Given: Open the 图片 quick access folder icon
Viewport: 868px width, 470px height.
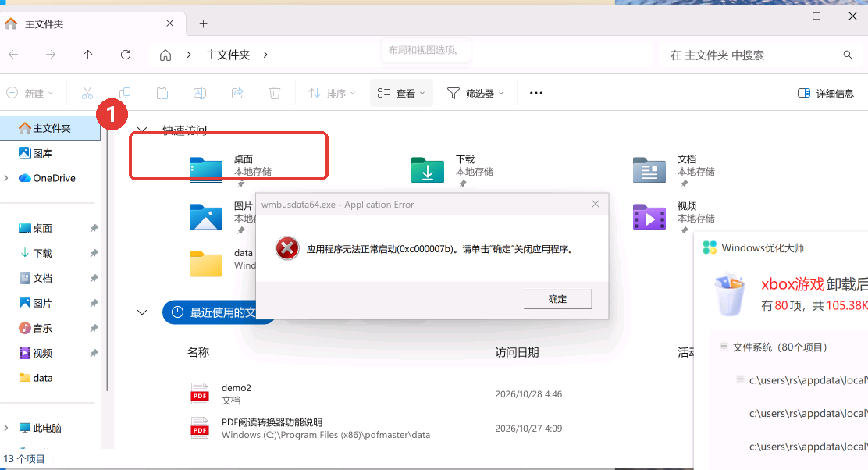Looking at the screenshot, I should coord(206,217).
